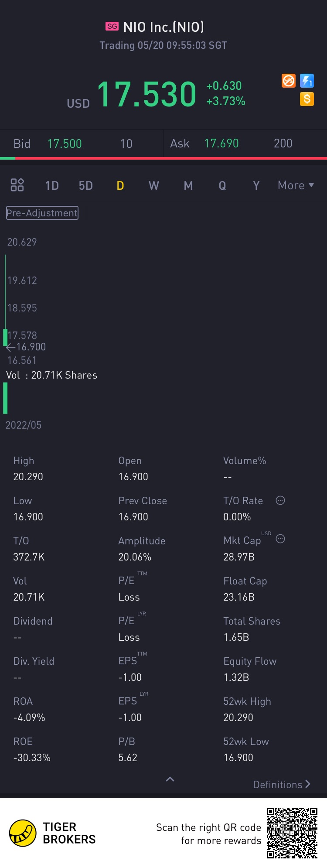Click the Bid price 17.500
Viewport: 327px width, 868px height.
(x=65, y=144)
